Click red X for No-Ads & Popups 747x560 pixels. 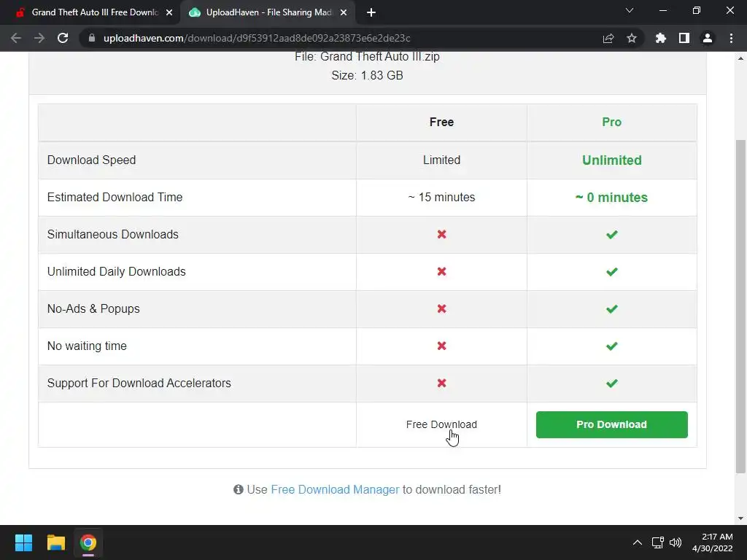point(441,308)
